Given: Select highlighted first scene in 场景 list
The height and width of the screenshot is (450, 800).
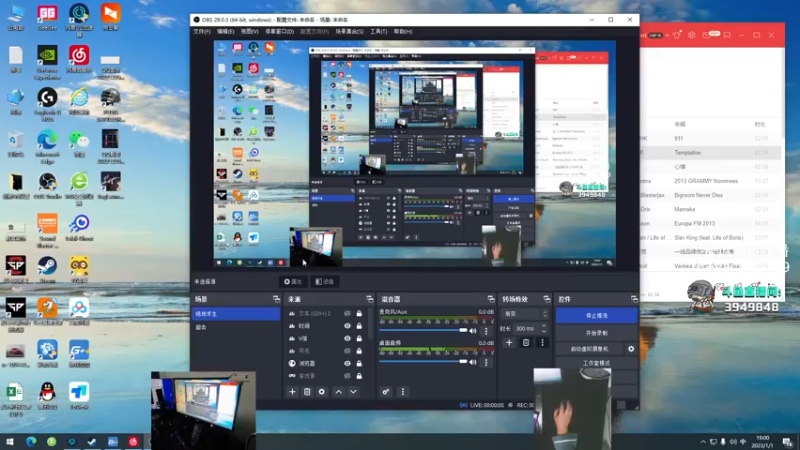Looking at the screenshot, I should 236,314.
